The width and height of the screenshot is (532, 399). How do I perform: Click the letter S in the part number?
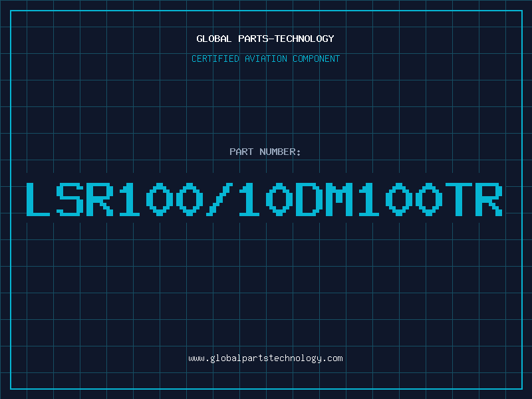tap(69, 199)
